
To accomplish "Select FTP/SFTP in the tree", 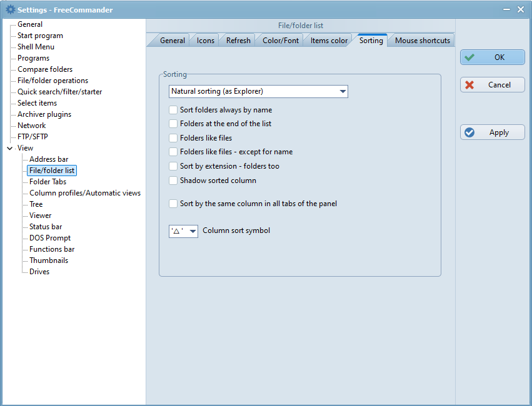I will click(33, 137).
